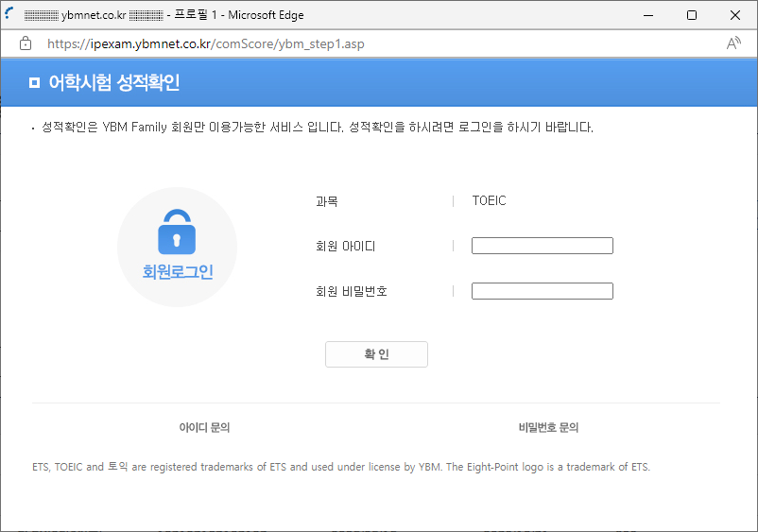Click the ETS trademark footer text
This screenshot has height=532, width=758.
click(341, 467)
